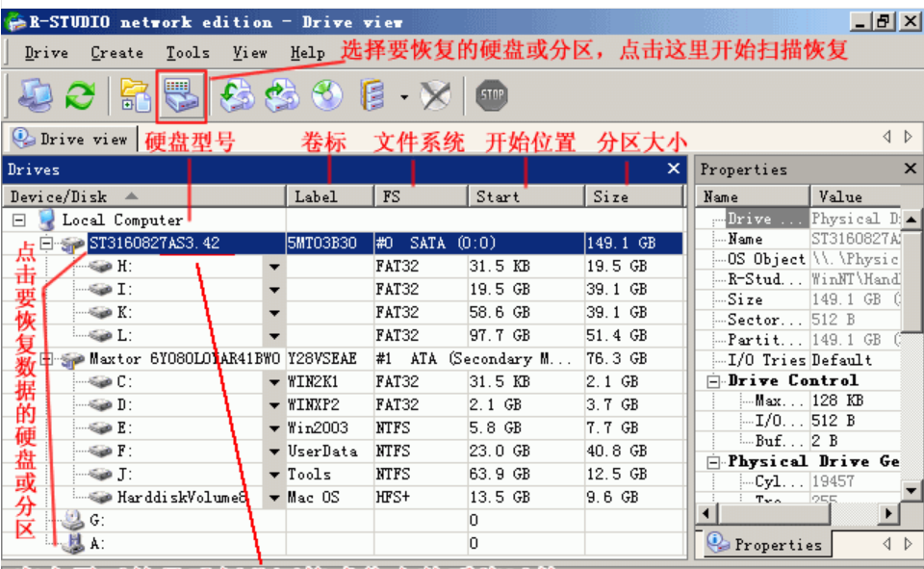Screen dimensions: 924x569
Task: Click the Properties scrollbar down arrow
Action: pyautogui.click(x=911, y=491)
